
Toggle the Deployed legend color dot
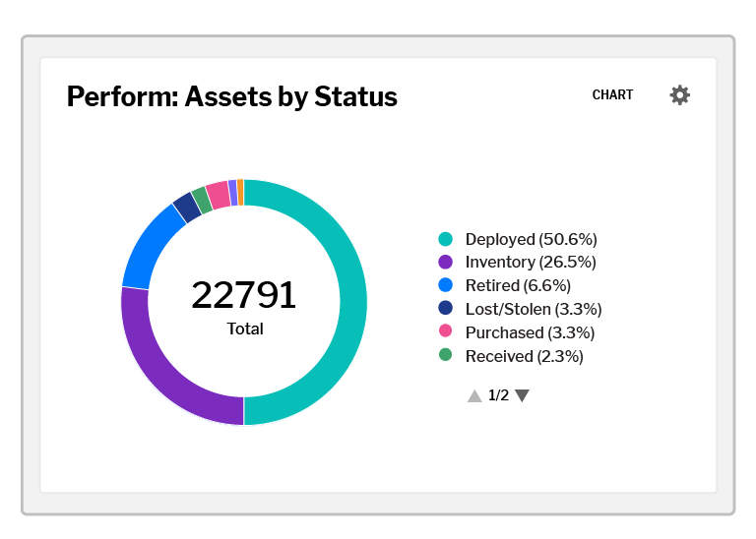[x=446, y=239]
